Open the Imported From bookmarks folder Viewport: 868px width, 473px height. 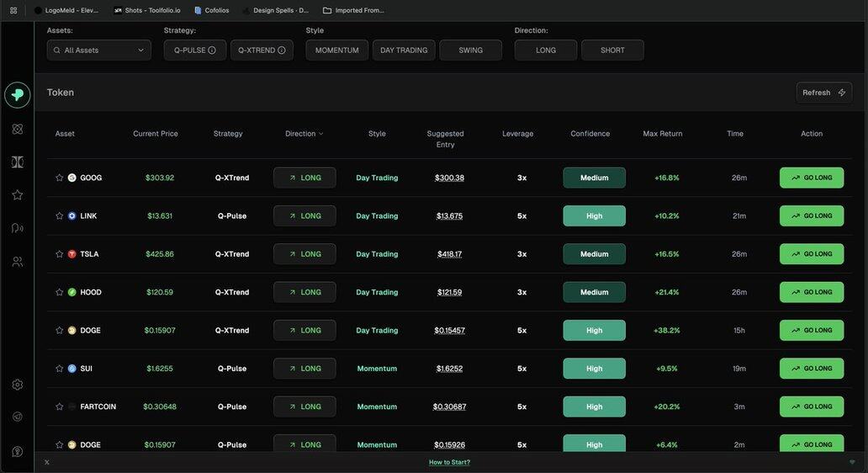[x=353, y=10]
